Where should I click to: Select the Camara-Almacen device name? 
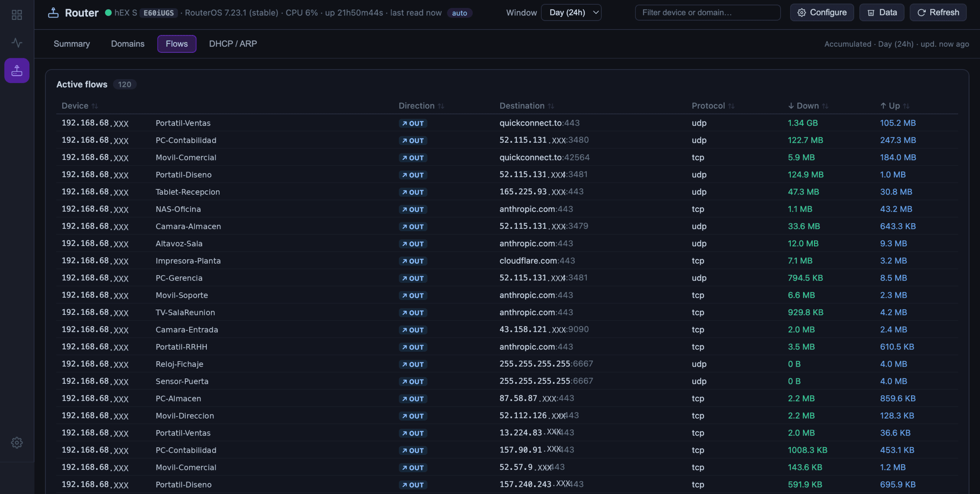(x=188, y=227)
